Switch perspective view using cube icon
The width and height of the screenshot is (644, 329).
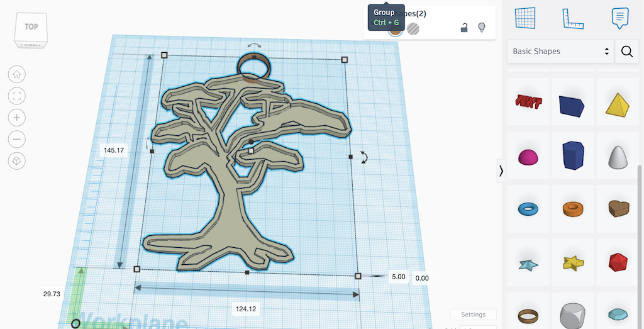pos(17,161)
